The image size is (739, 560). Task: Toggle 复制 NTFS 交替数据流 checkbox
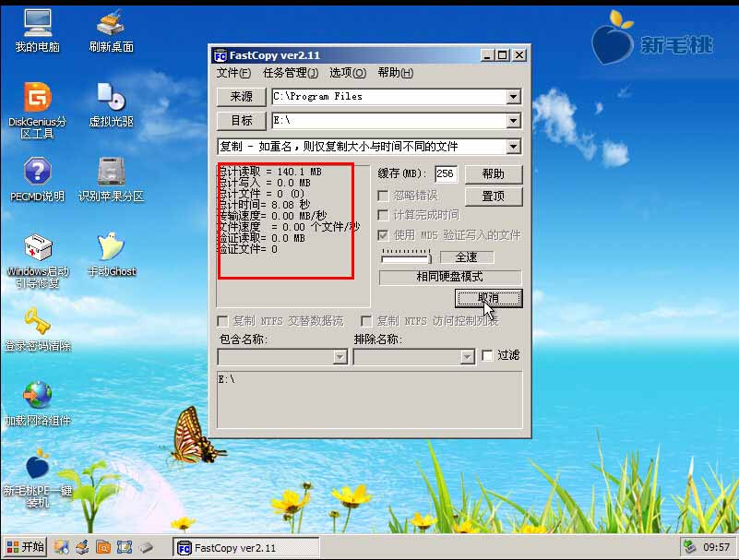click(222, 321)
